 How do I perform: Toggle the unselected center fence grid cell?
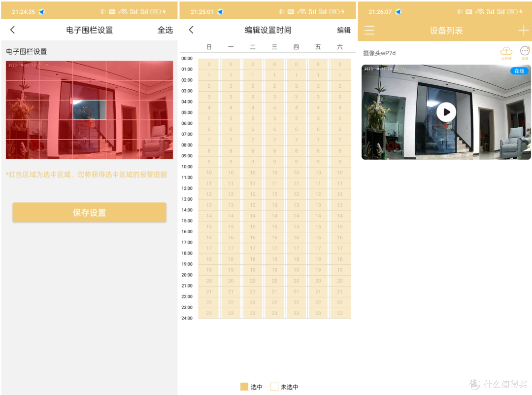coord(89,109)
